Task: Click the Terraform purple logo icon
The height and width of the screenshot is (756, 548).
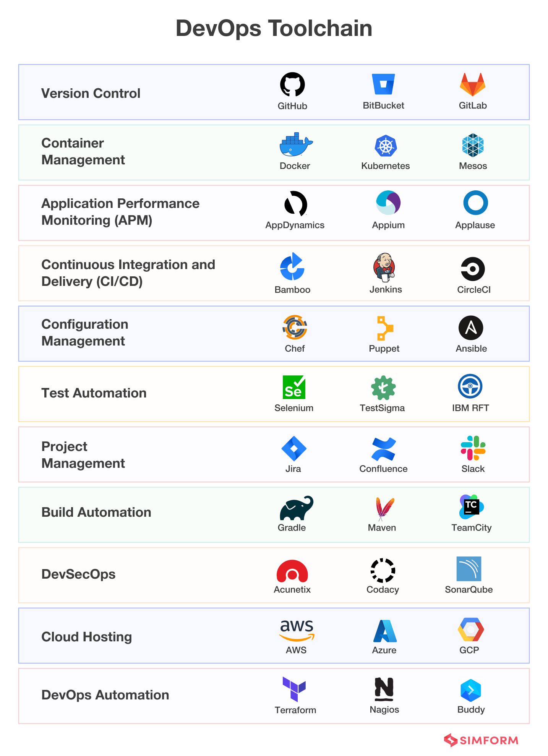Action: pos(294,689)
